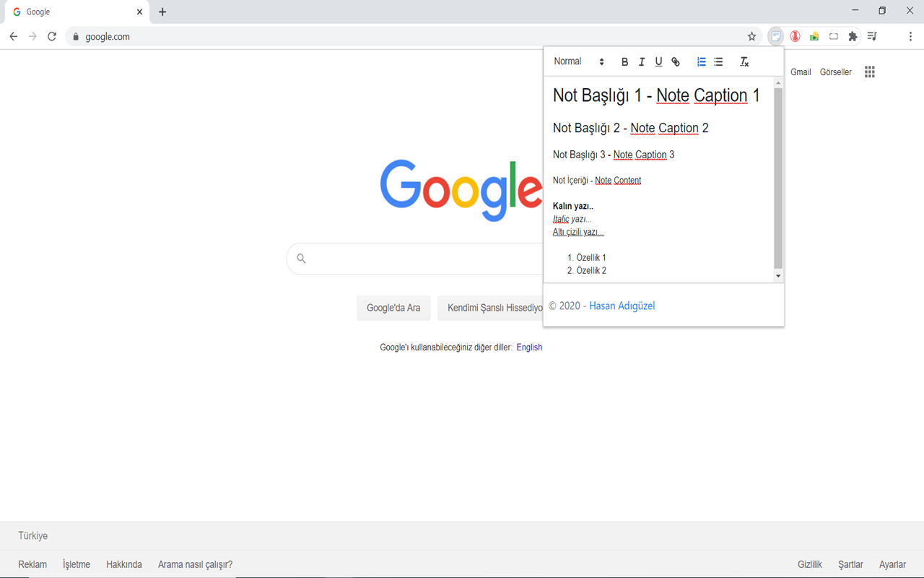Image resolution: width=924 pixels, height=578 pixels.
Task: Toggle underline formatting in note editor
Action: tap(658, 62)
